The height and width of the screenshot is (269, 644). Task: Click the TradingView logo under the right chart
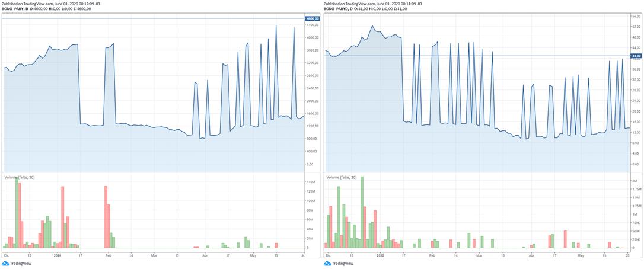point(338,264)
